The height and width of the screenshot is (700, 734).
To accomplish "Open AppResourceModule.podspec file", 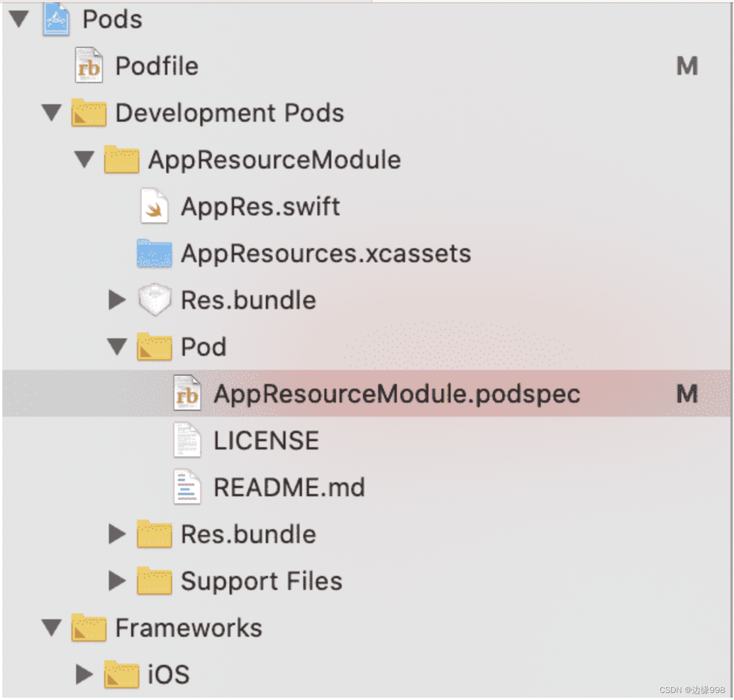I will [x=397, y=393].
